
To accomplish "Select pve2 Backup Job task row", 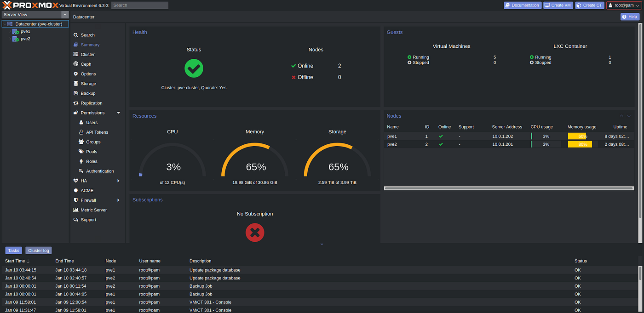I will 321,286.
